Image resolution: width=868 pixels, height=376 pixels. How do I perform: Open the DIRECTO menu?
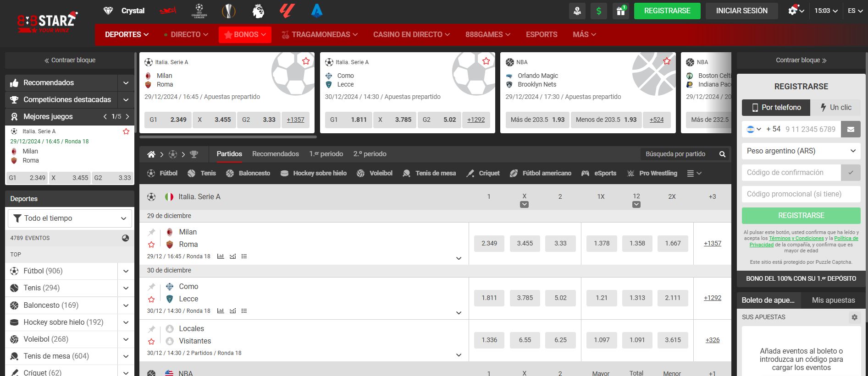[x=186, y=34]
